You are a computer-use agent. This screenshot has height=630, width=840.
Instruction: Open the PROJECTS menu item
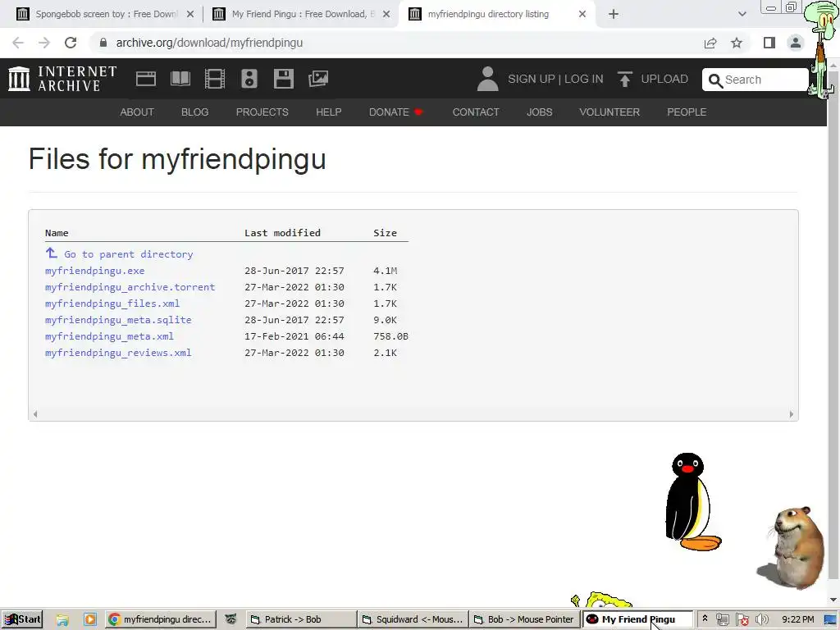point(262,112)
